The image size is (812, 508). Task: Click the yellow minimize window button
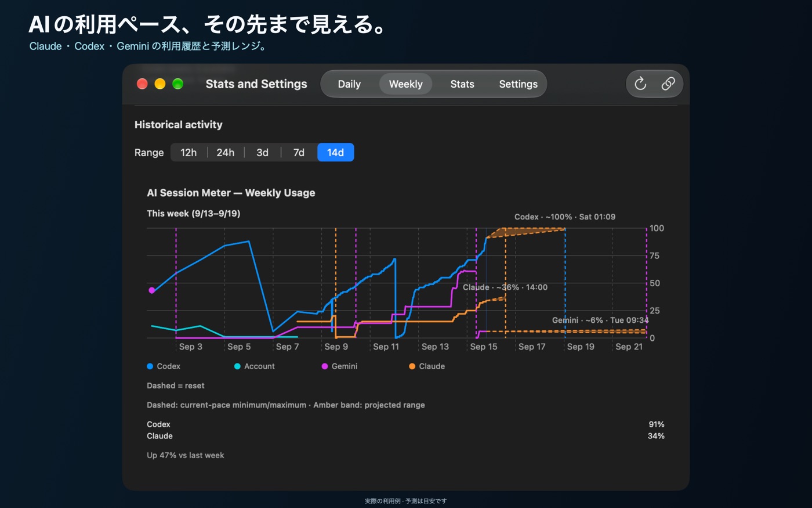coord(160,84)
